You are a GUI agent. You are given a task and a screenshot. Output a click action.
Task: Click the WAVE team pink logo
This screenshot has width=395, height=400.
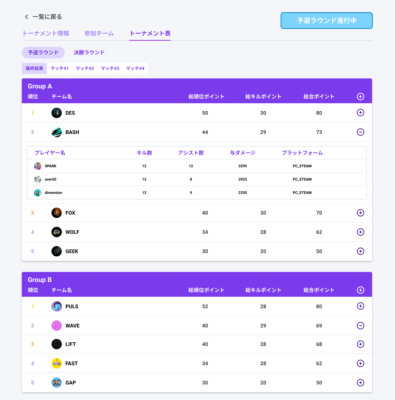tap(57, 326)
